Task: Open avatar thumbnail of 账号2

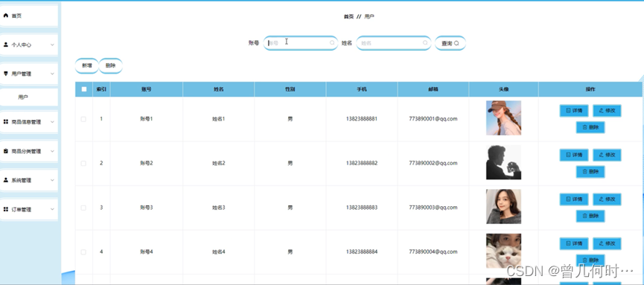Action: [503, 162]
